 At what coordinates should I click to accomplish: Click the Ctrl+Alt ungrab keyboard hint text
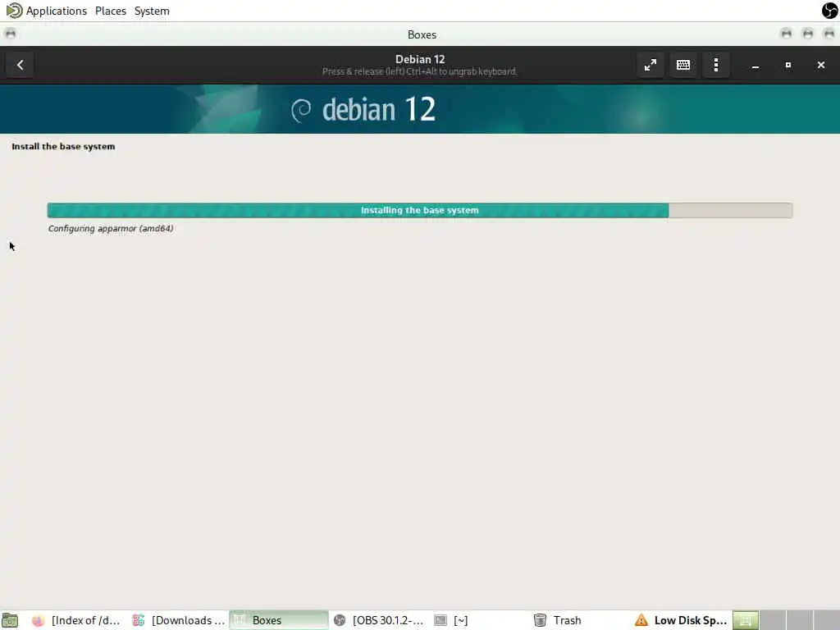(419, 71)
